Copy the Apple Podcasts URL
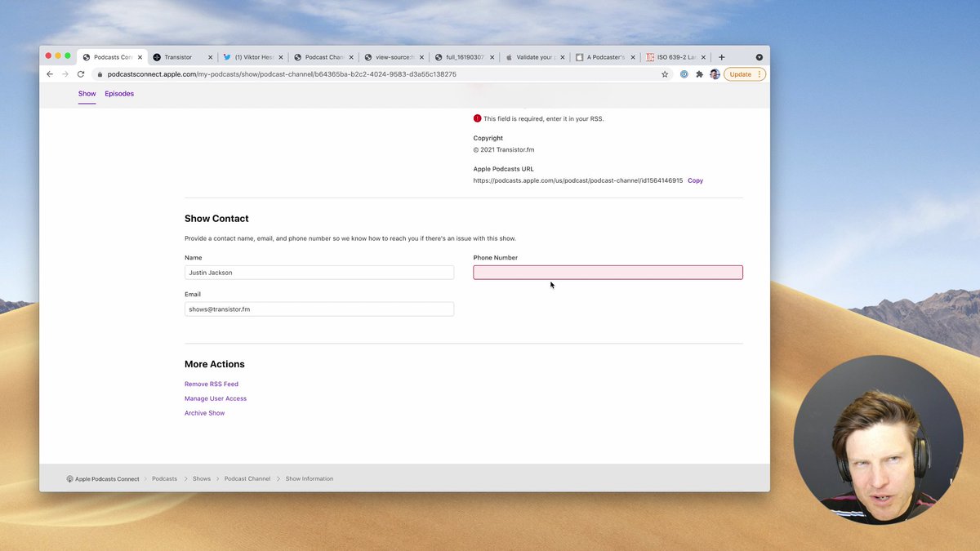Viewport: 980px width, 551px height. click(x=695, y=180)
